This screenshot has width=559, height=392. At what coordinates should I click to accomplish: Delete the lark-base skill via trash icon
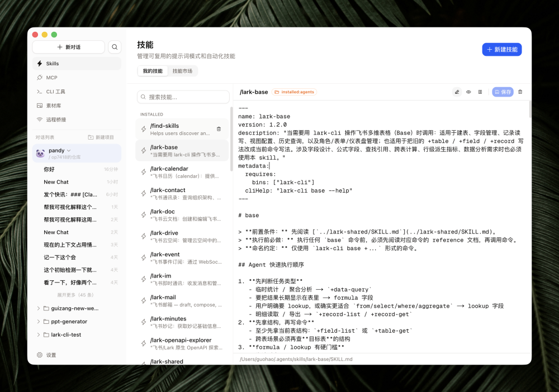click(520, 92)
